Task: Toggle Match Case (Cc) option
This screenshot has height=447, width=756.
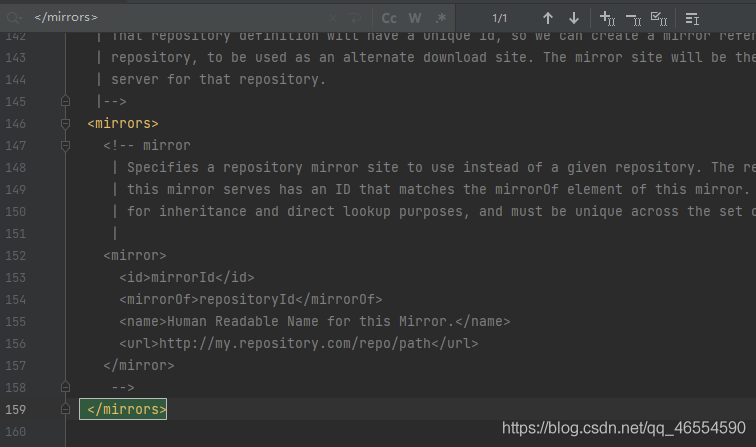Action: pyautogui.click(x=389, y=18)
